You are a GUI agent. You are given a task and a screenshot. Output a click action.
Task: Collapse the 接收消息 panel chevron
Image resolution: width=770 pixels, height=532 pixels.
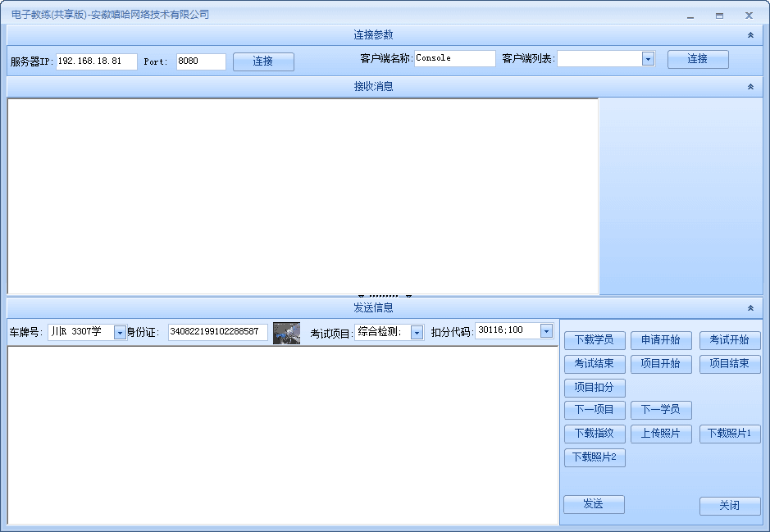[750, 87]
